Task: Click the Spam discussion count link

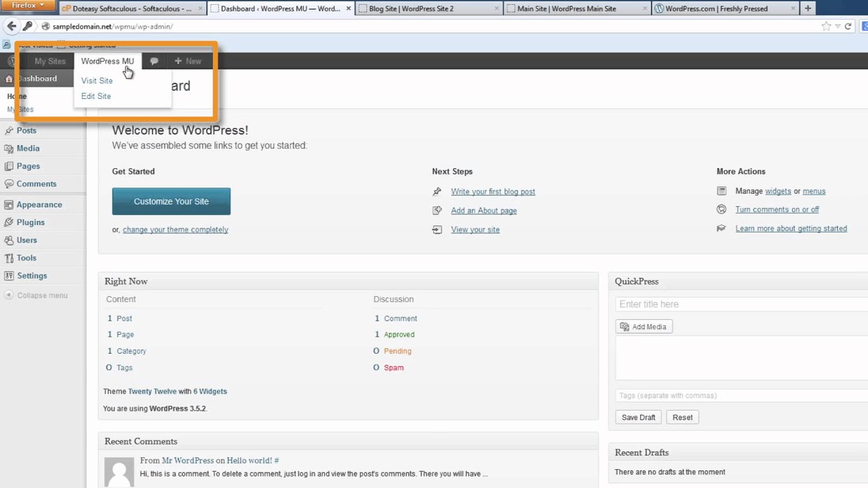Action: point(393,367)
